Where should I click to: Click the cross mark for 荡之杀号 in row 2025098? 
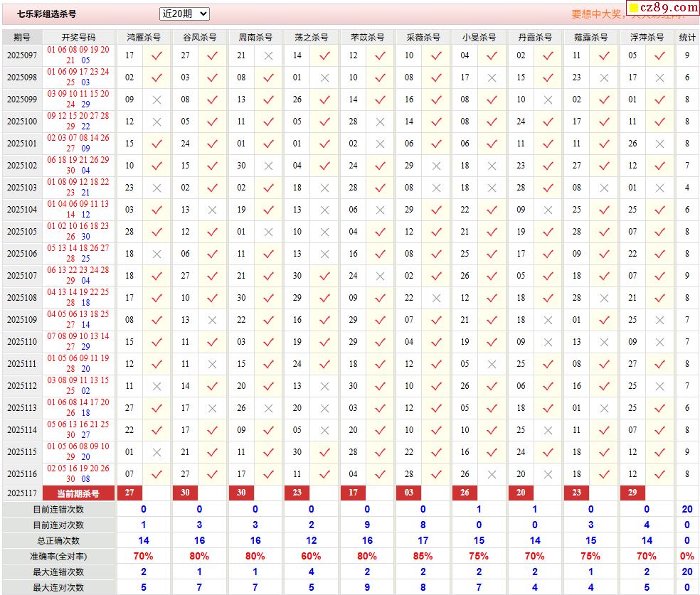pyautogui.click(x=324, y=77)
